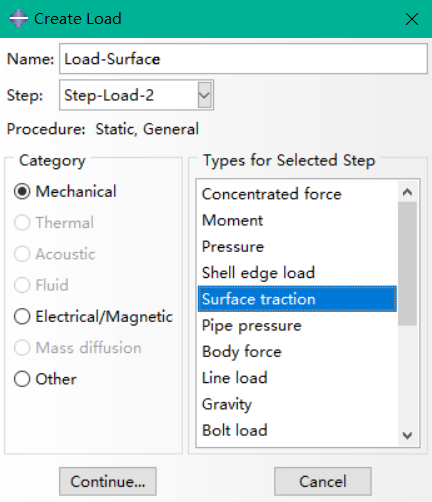The width and height of the screenshot is (432, 502).
Task: Click the list scroll up arrow
Action: pyautogui.click(x=407, y=192)
